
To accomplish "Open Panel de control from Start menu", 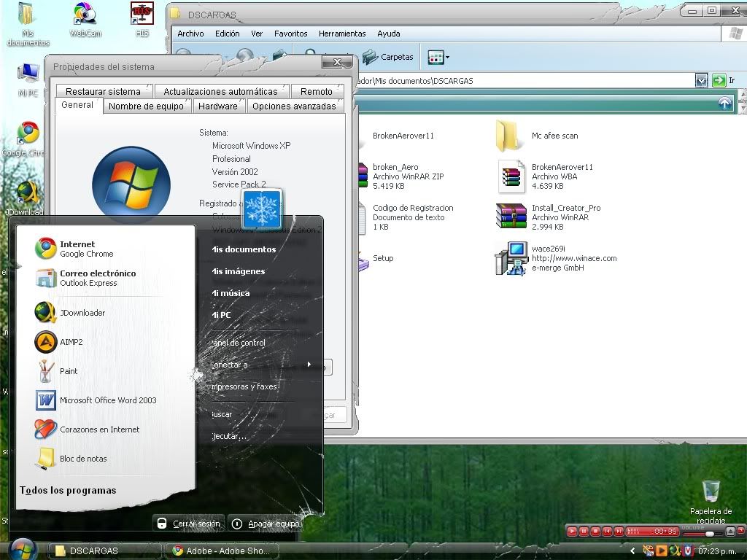I will [x=239, y=343].
